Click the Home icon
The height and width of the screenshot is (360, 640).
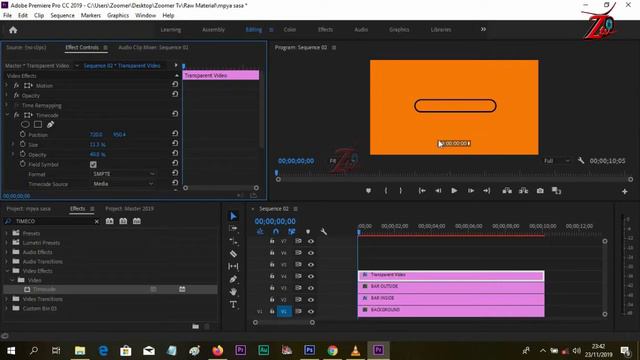point(13,30)
